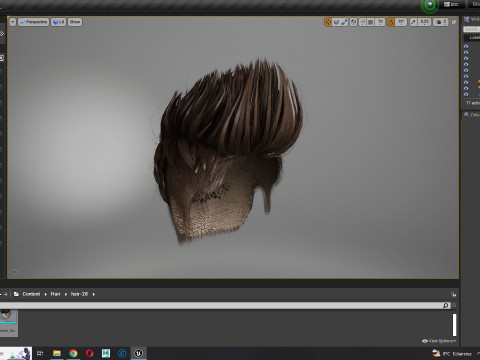Toggle surface snapping in viewport toolbar
This screenshot has width=480, height=360.
[x=362, y=22]
